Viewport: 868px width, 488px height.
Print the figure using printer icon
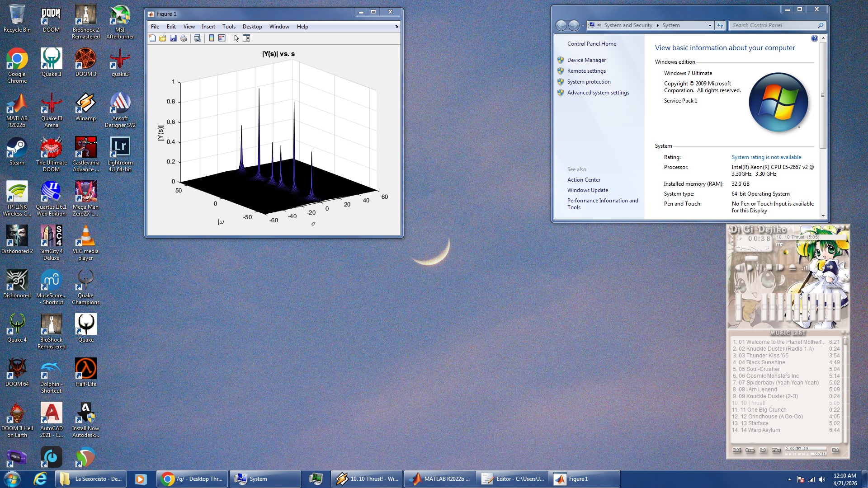tap(184, 38)
